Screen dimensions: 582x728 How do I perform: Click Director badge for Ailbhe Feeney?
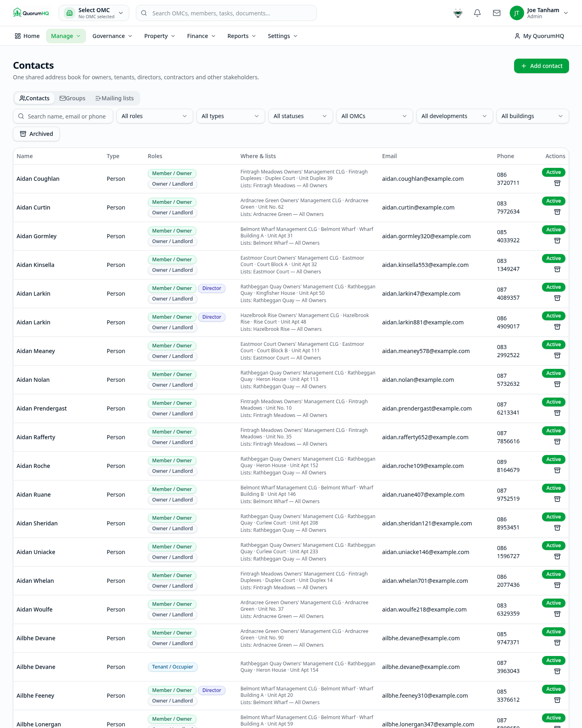[x=211, y=690]
